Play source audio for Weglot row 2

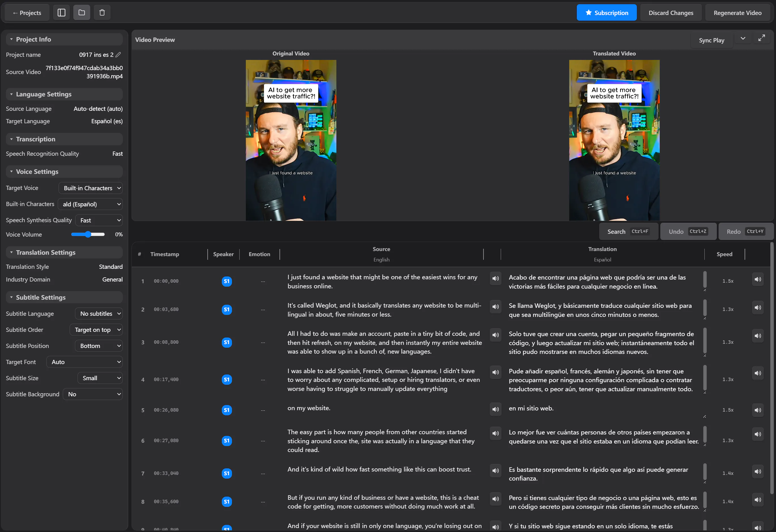tap(496, 307)
